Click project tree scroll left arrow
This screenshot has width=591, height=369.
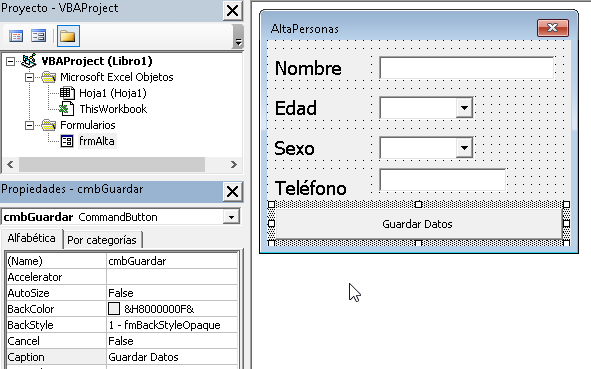(10, 164)
